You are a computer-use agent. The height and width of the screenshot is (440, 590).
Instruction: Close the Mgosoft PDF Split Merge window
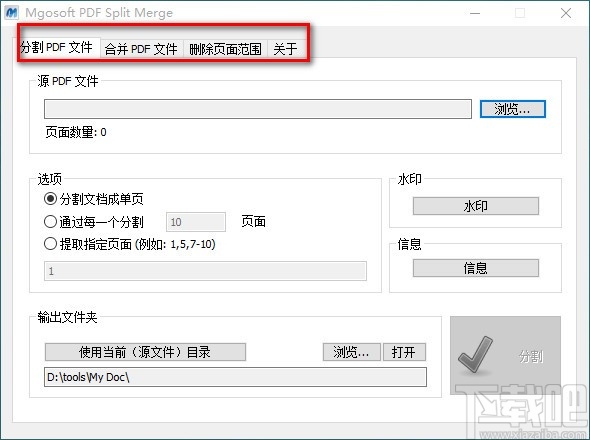(x=566, y=13)
